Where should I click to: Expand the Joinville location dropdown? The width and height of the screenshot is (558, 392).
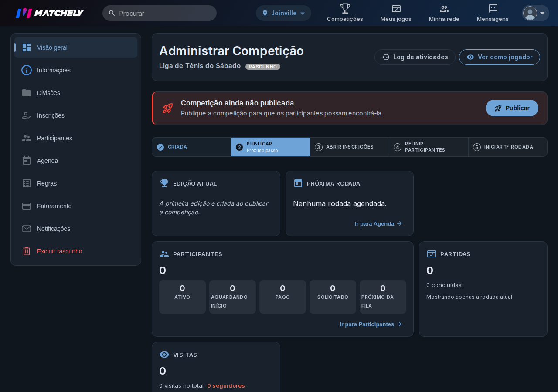(x=283, y=13)
